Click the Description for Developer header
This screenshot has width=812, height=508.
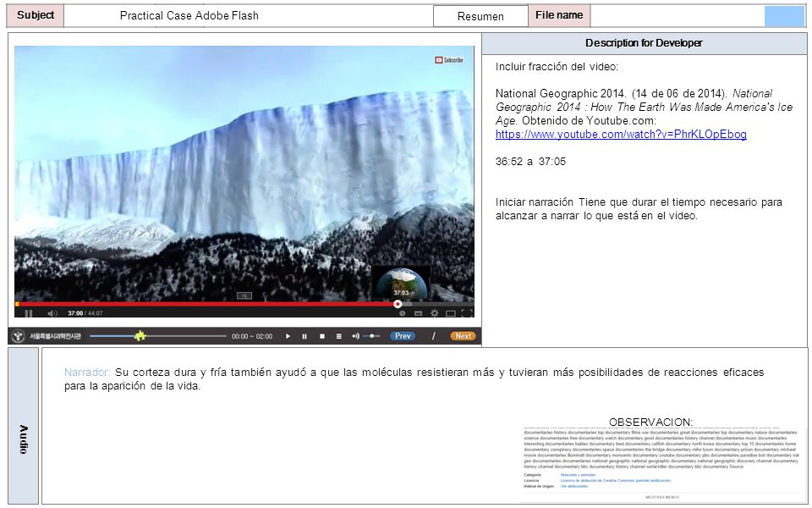pyautogui.click(x=644, y=43)
